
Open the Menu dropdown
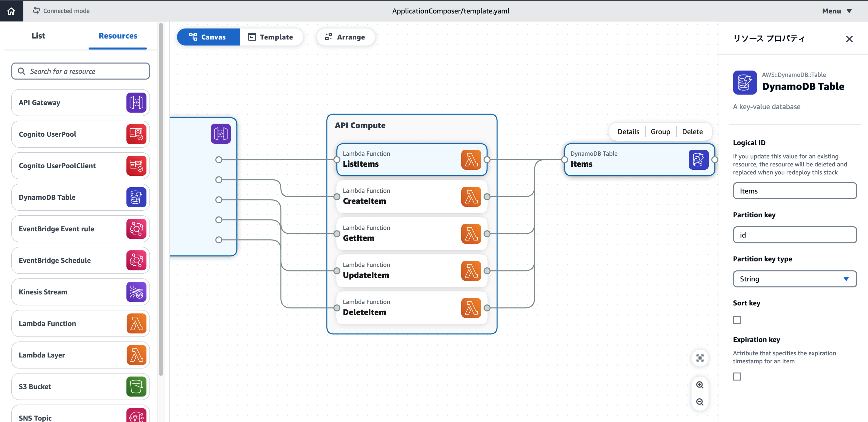tap(837, 11)
